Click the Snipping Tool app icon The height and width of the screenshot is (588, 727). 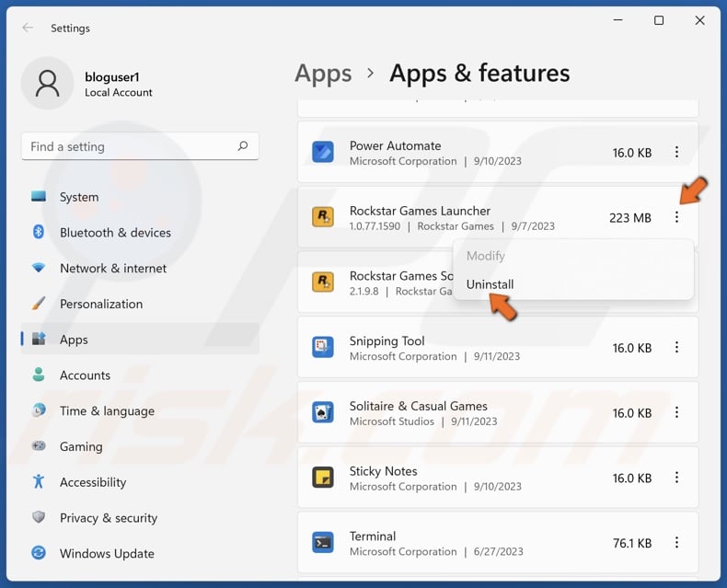(x=323, y=347)
